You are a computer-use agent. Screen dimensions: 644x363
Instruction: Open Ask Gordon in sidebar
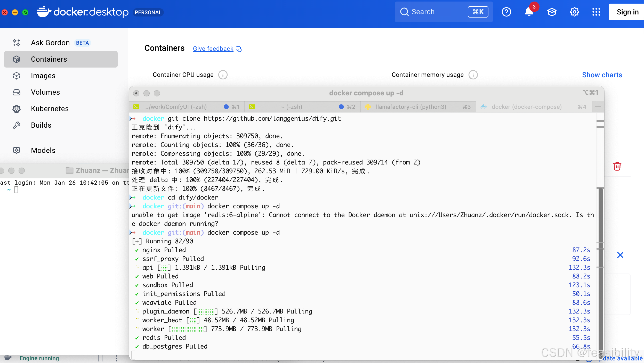(50, 43)
